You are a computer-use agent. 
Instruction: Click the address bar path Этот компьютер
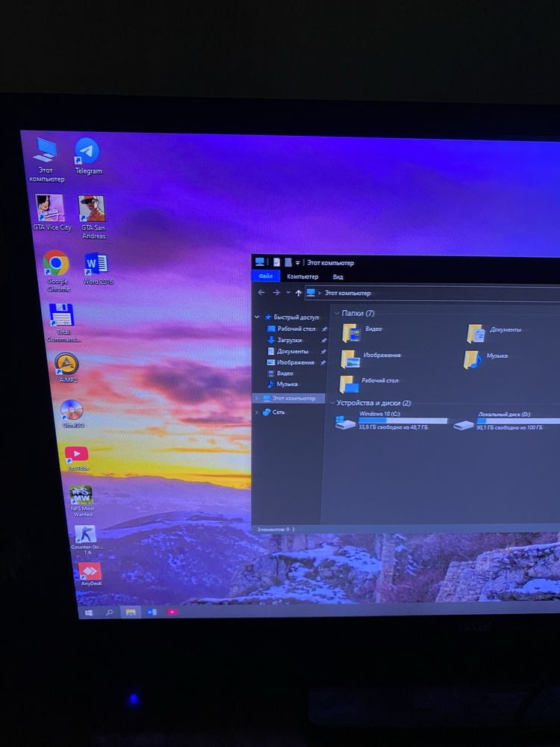click(x=348, y=293)
